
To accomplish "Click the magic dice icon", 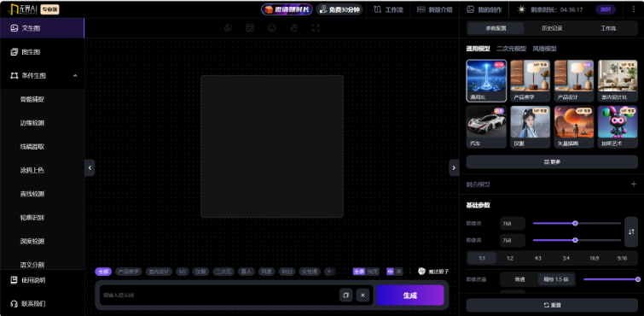I will pos(422,271).
